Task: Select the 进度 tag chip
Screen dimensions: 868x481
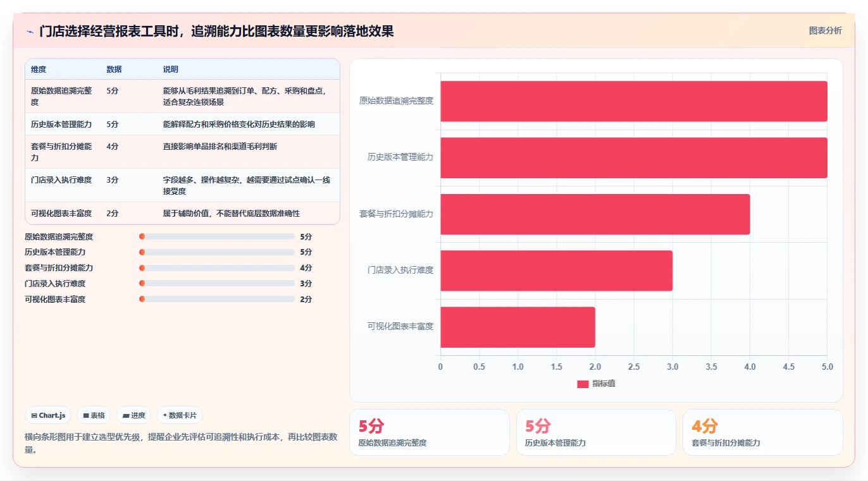Action: coord(133,415)
